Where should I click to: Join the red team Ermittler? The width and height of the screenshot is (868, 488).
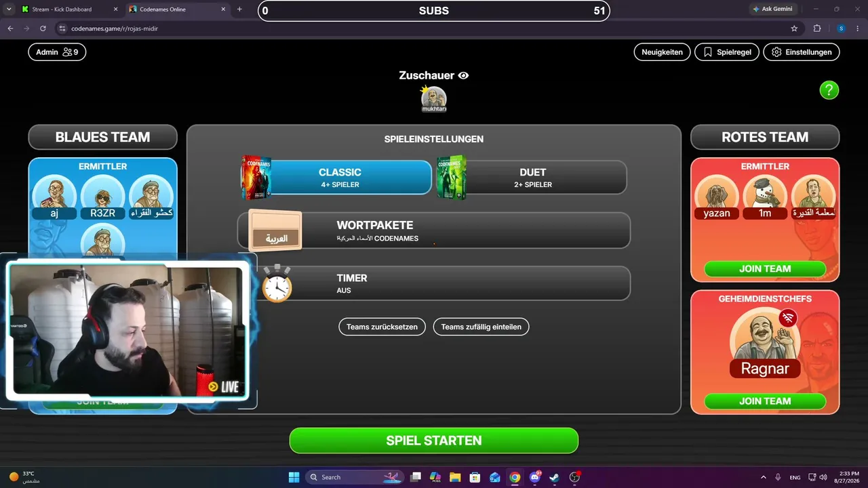[765, 269]
